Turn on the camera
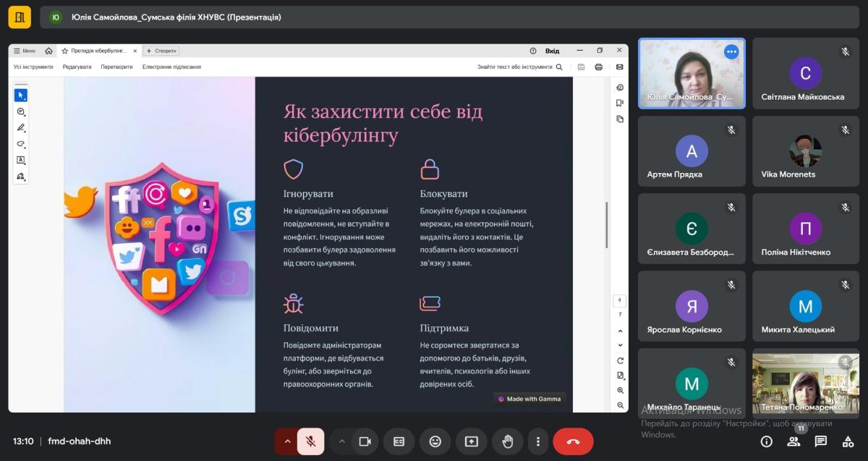The image size is (868, 461). (x=365, y=441)
